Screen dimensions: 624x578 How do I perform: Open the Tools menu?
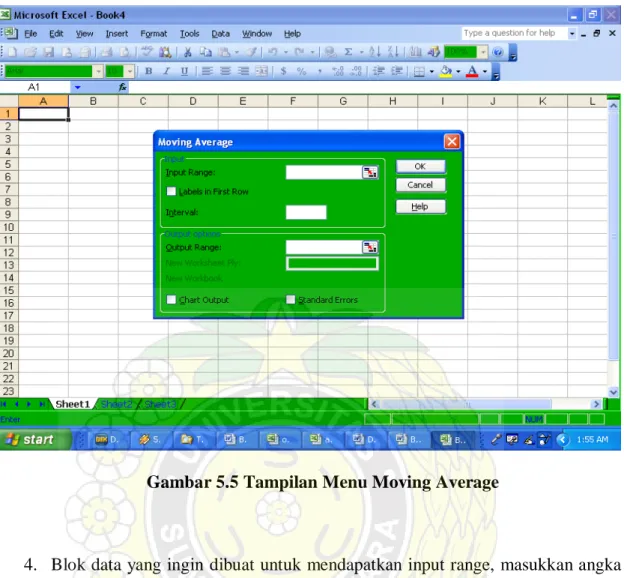pos(189,34)
